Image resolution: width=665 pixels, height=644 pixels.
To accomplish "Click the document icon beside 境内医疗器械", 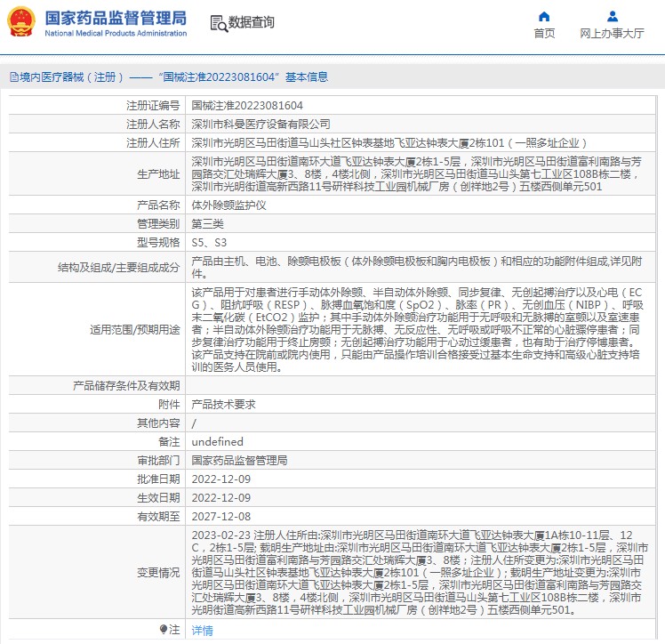I will (12, 76).
